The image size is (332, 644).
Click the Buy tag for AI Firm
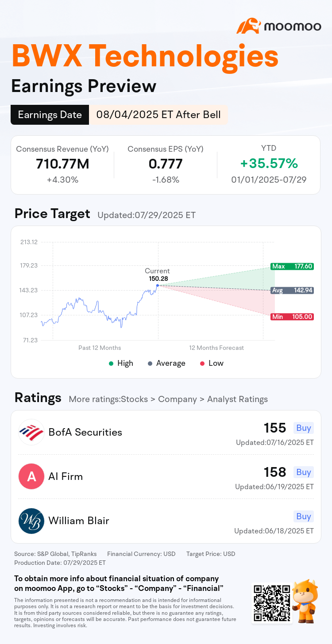[303, 472]
